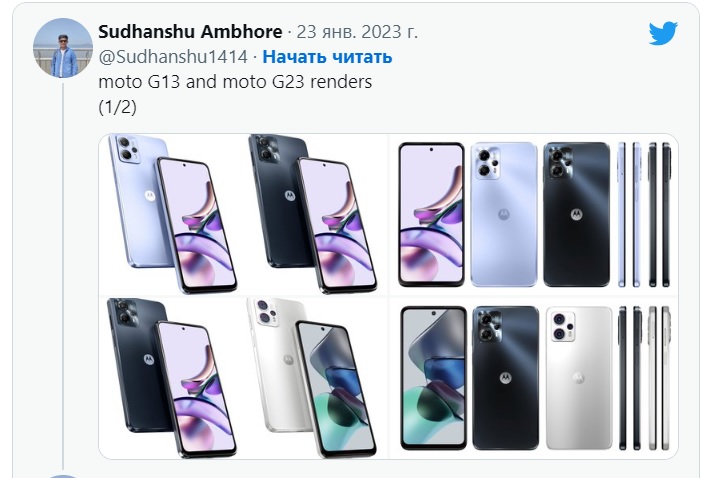714x478 pixels.
Task: Click the Начать читать follow link
Action: click(327, 57)
